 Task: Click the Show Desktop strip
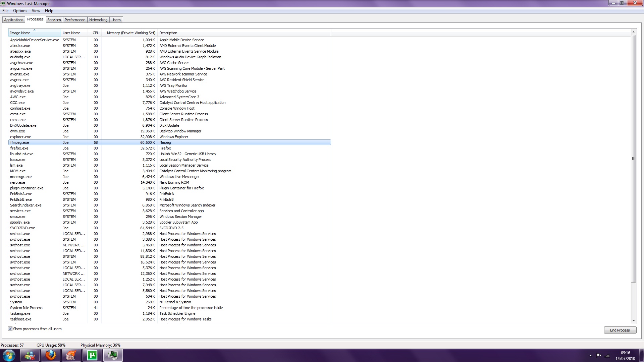(x=641, y=355)
